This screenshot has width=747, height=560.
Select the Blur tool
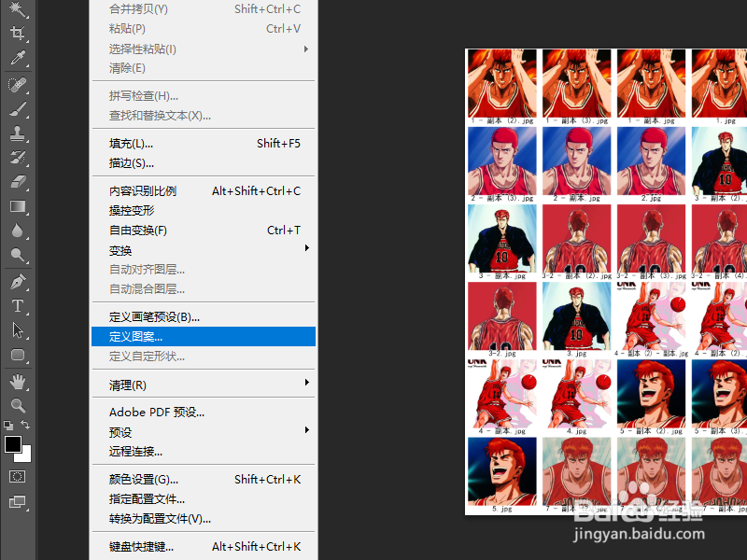coord(18,231)
